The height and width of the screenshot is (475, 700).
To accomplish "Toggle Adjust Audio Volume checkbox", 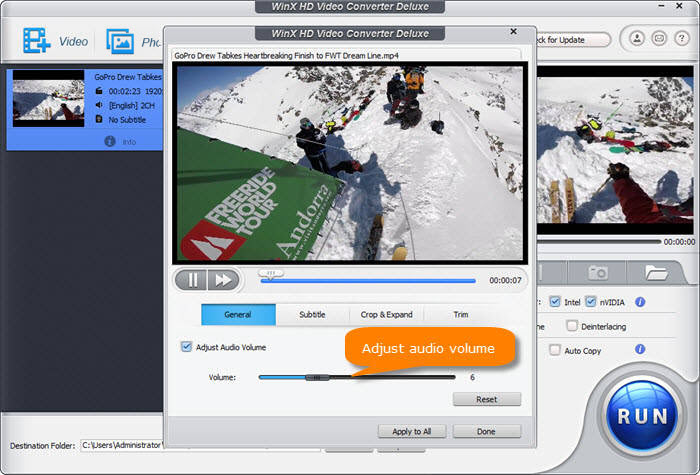I will [186, 347].
